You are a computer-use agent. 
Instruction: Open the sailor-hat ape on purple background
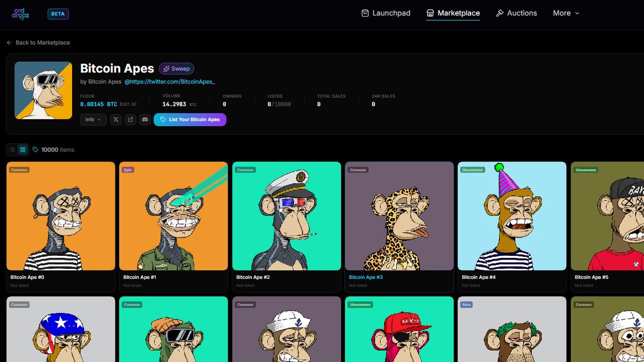[287, 329]
